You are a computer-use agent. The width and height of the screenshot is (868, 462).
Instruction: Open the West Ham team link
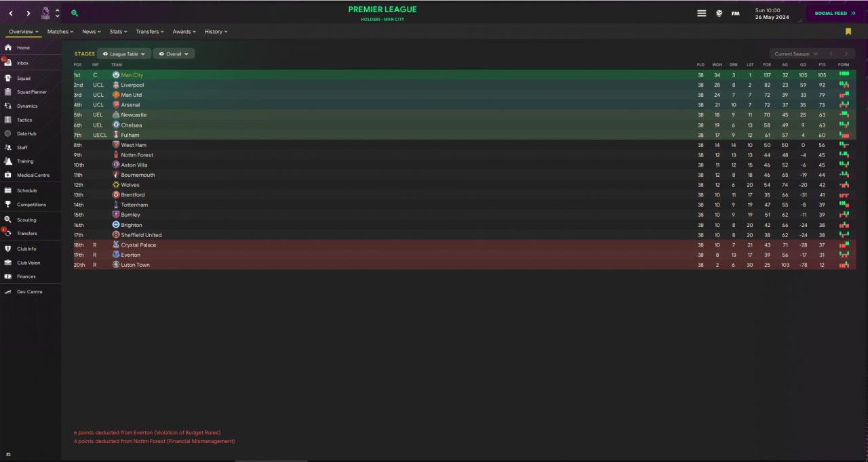coord(134,145)
